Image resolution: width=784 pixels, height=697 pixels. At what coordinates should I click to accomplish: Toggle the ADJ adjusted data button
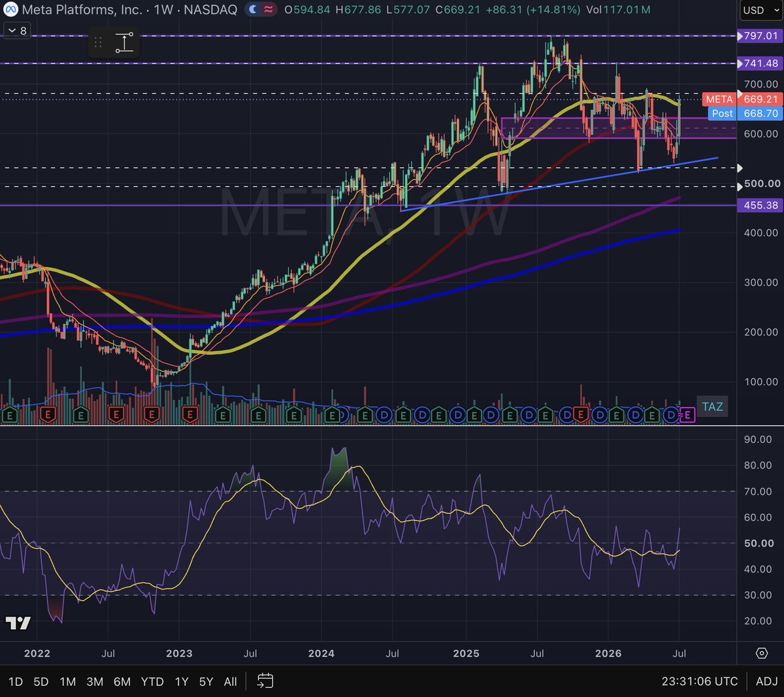point(766,681)
